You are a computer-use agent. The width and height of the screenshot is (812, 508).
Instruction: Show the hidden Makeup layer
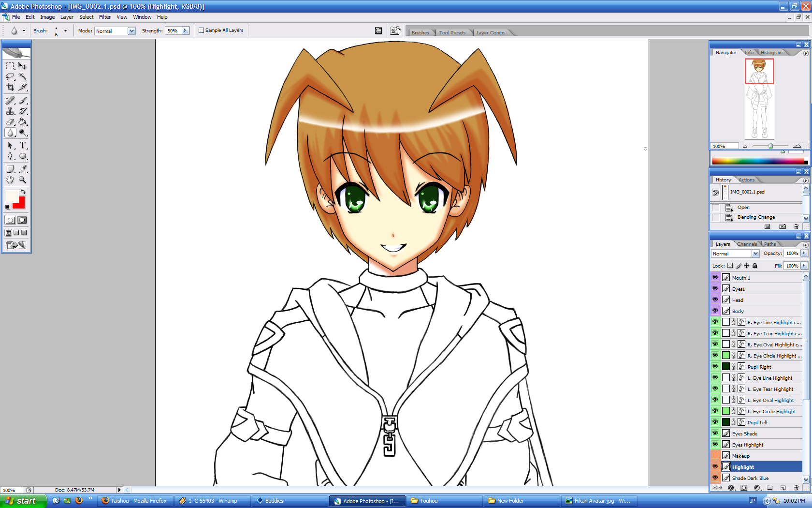715,456
